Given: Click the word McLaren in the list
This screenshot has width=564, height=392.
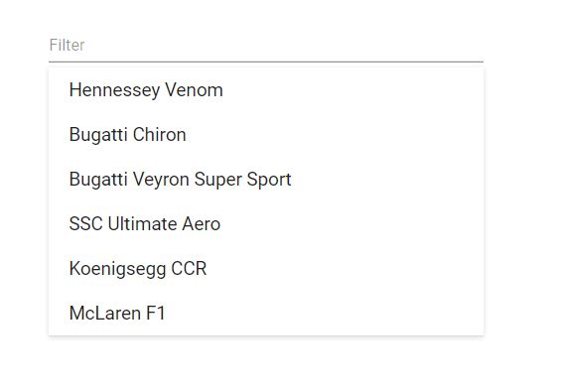Looking at the screenshot, I should pos(105,313).
